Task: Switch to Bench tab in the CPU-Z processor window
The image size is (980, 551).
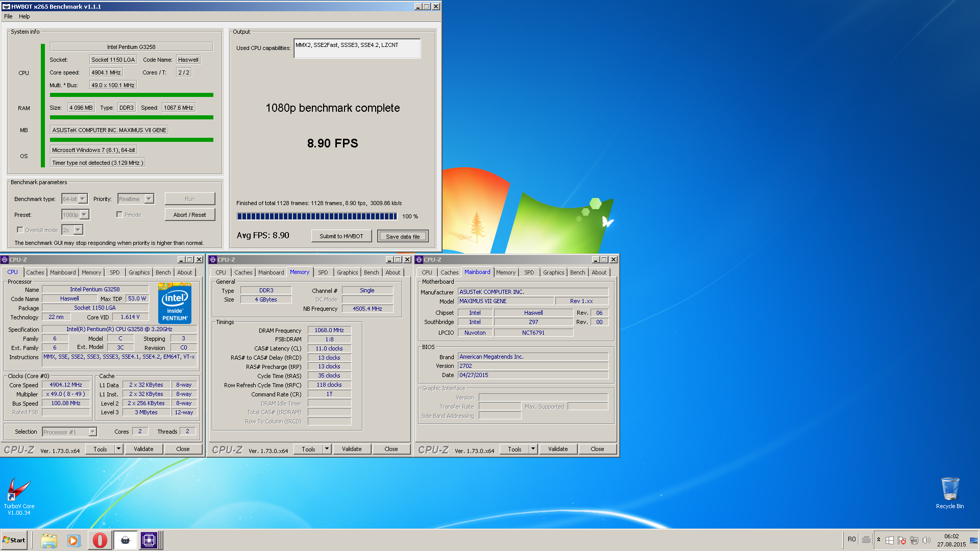Action: click(x=163, y=272)
